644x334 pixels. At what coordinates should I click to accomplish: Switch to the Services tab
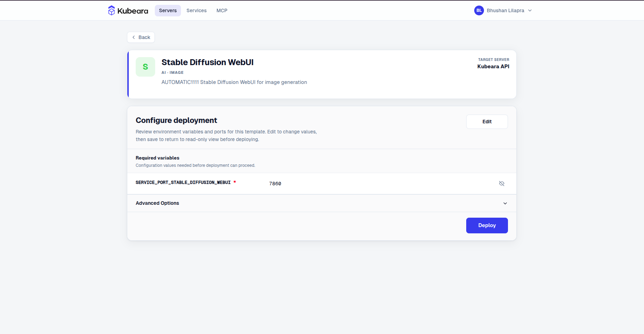point(197,10)
